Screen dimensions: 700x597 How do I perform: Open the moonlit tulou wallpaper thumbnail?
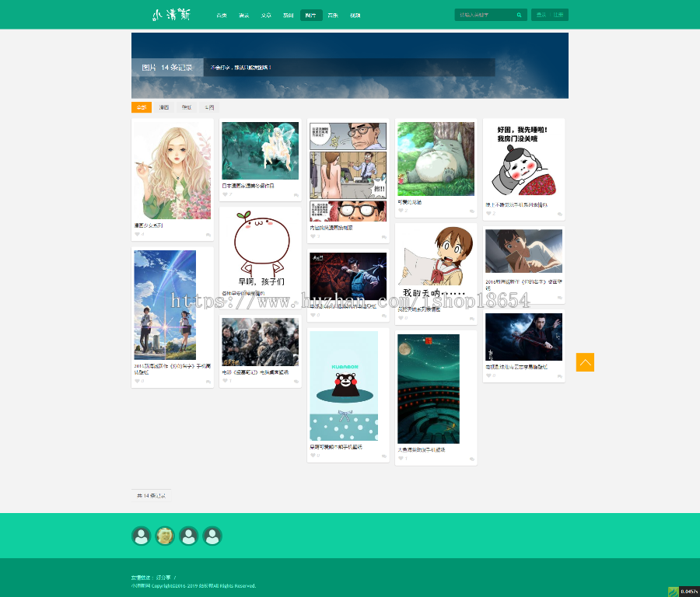pos(429,389)
